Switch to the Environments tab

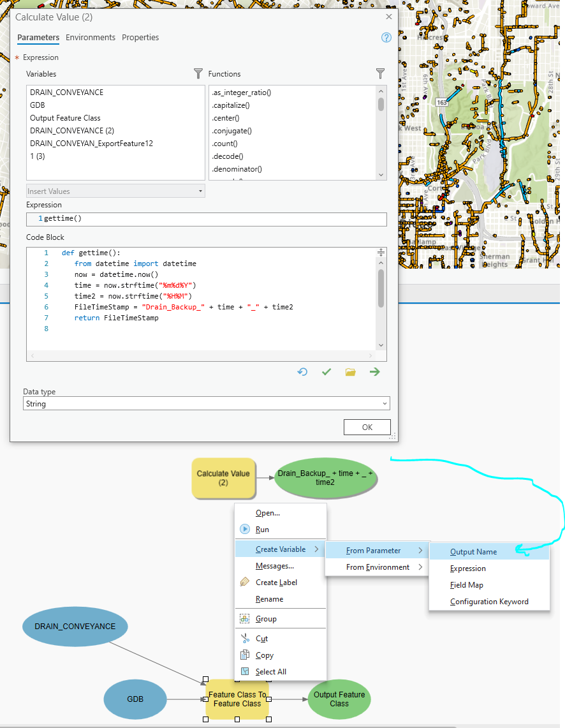click(91, 37)
